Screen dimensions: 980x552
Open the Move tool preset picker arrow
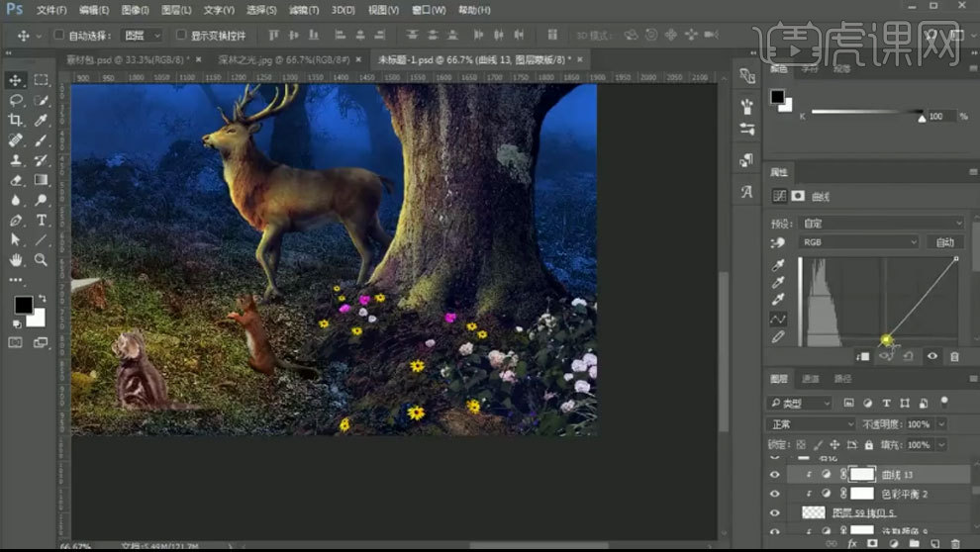tap(39, 37)
